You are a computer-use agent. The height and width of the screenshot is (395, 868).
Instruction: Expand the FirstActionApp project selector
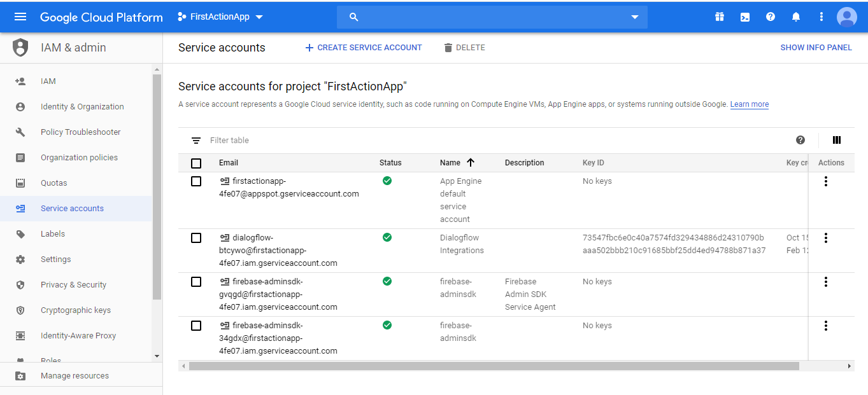tap(220, 17)
